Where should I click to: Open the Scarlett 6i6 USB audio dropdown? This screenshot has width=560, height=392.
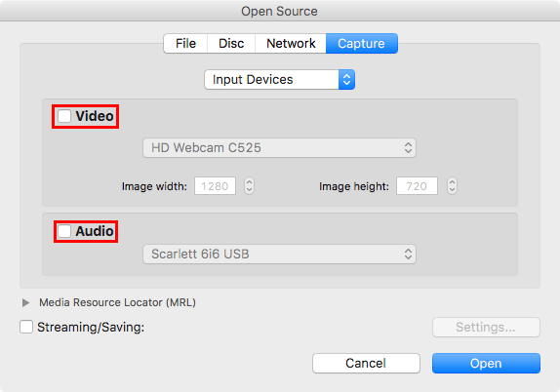tap(279, 255)
